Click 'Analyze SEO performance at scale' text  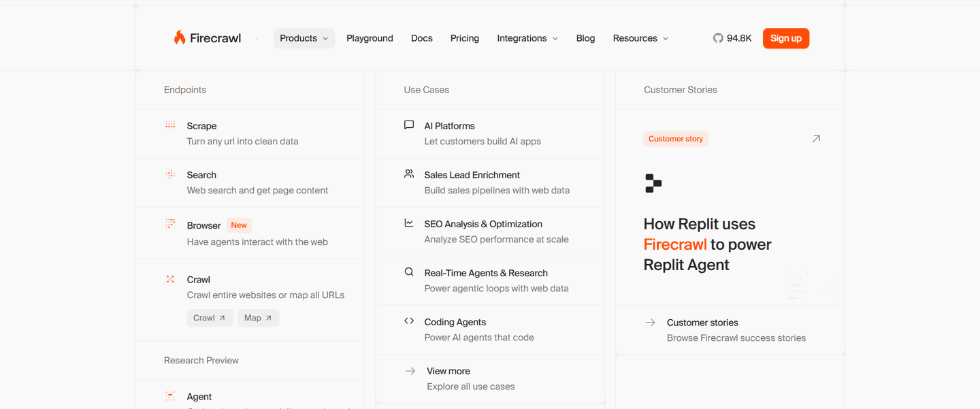pyautogui.click(x=497, y=240)
